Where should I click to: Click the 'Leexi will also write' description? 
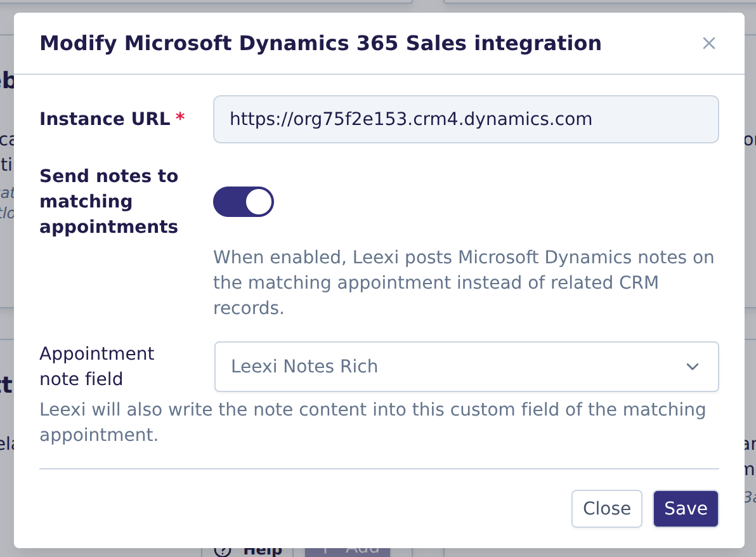[372, 423]
